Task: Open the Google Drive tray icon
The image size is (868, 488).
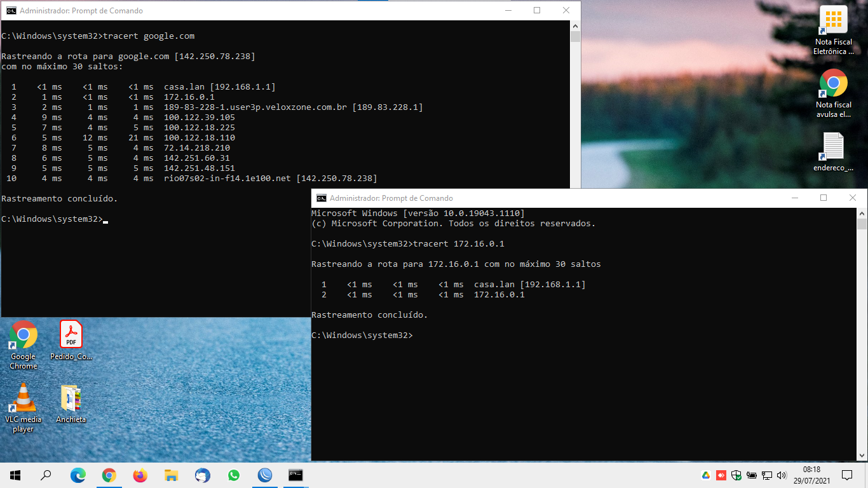Action: click(x=706, y=475)
